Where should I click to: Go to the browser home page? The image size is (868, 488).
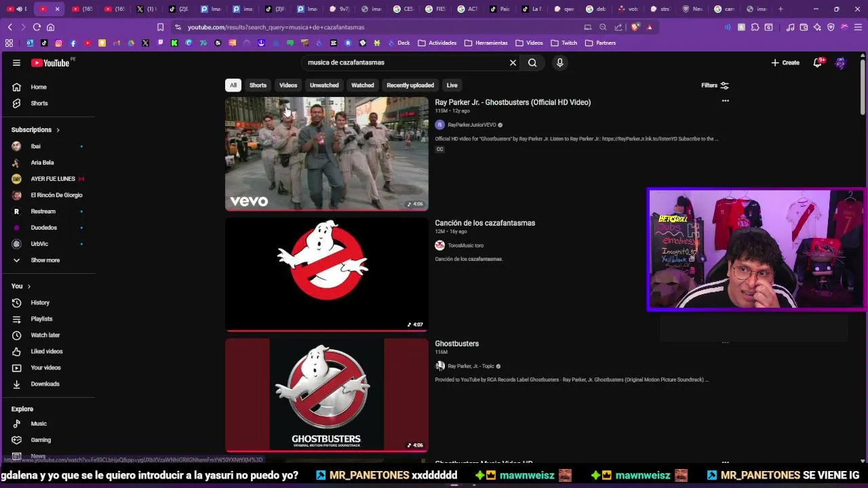(x=50, y=27)
